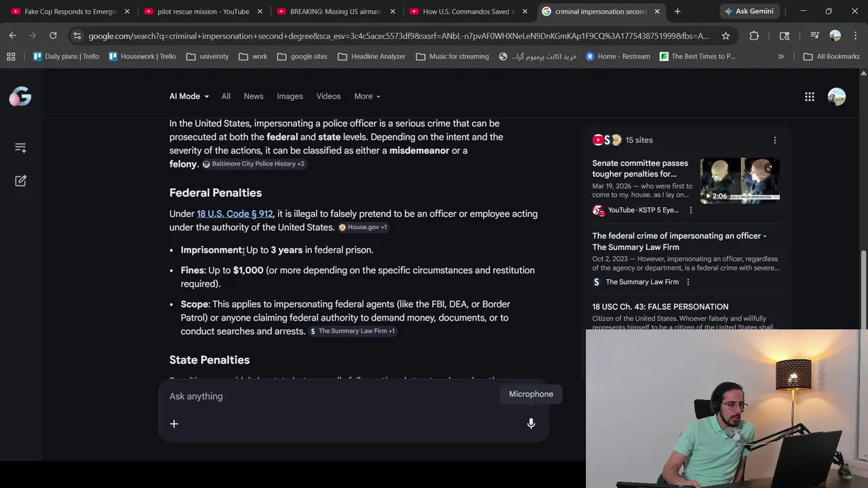Play the Senate committee video thumbnail

[x=740, y=180]
